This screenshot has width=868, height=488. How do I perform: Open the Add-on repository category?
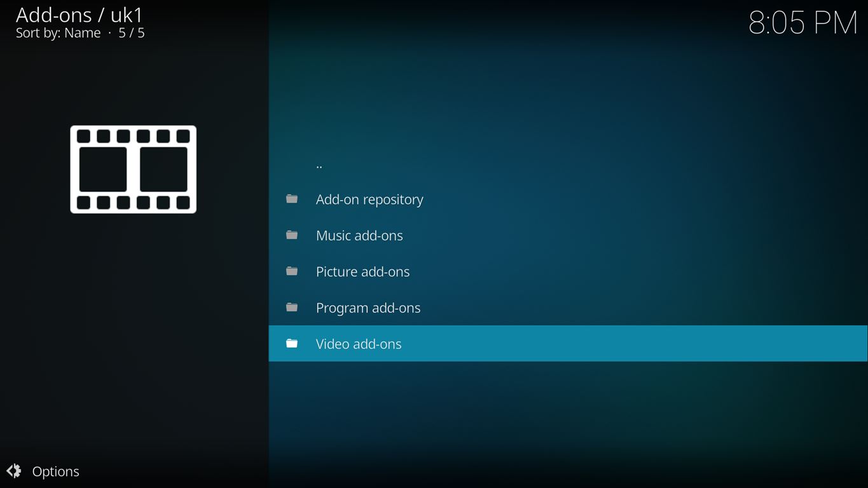point(369,200)
